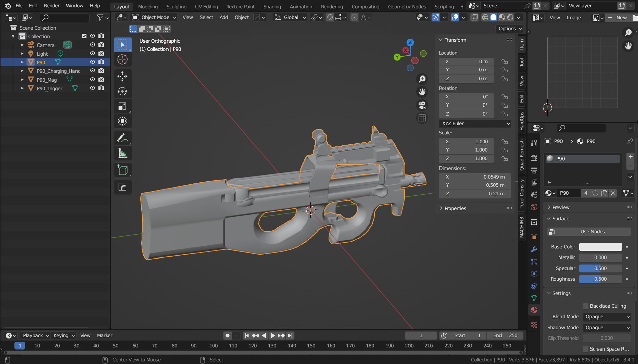
Task: Toggle camera view with the camera icon
Action: tap(422, 105)
